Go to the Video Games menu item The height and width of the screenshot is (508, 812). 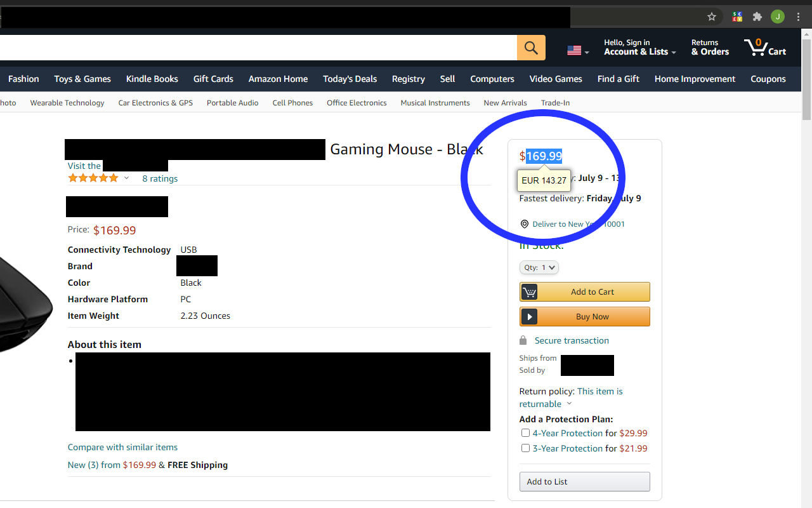coord(556,79)
